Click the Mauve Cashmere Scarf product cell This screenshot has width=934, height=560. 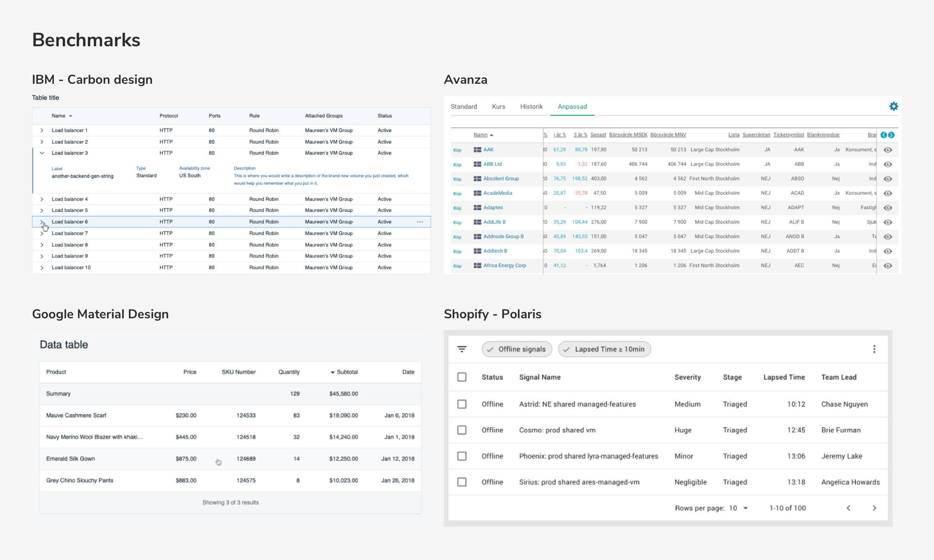76,415
